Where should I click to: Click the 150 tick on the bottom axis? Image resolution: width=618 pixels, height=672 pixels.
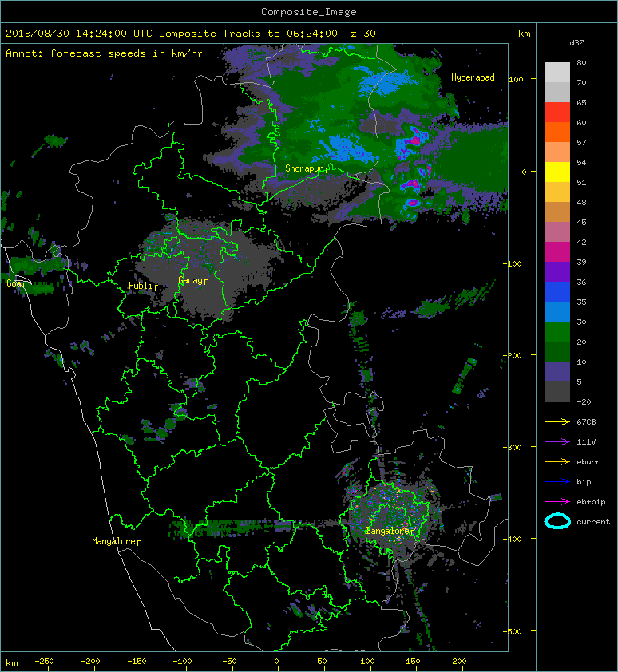413,662
